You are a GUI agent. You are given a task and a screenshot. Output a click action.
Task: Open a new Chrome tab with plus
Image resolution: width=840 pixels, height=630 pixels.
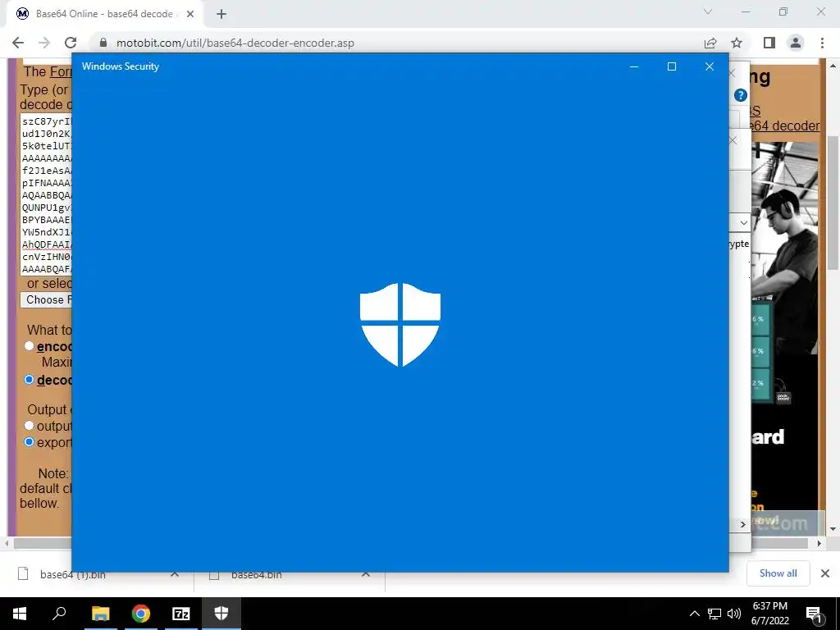(x=221, y=14)
